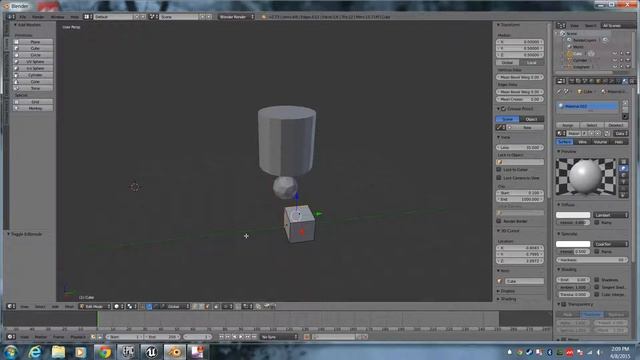Click the Assign material button
640x360 pixels.
coord(568,125)
